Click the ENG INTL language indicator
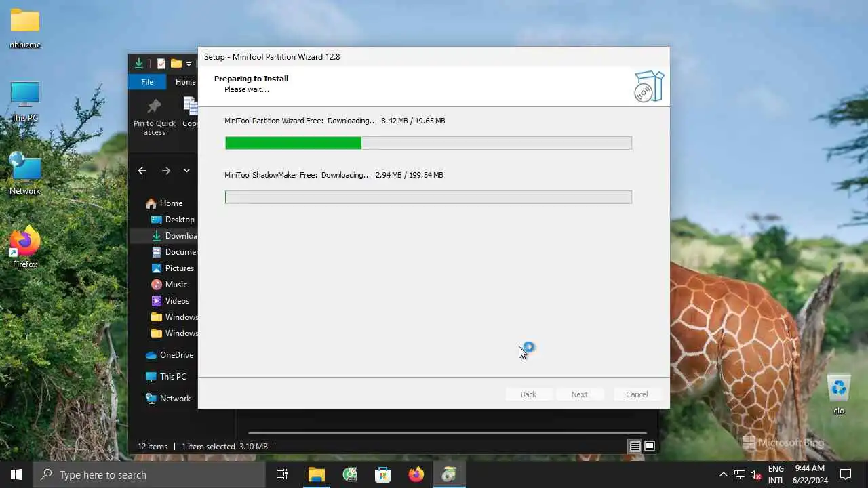Screen dimensions: 868x488 click(776, 474)
